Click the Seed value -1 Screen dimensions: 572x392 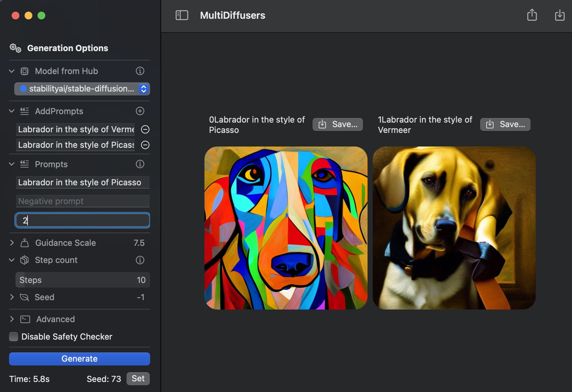(x=141, y=297)
